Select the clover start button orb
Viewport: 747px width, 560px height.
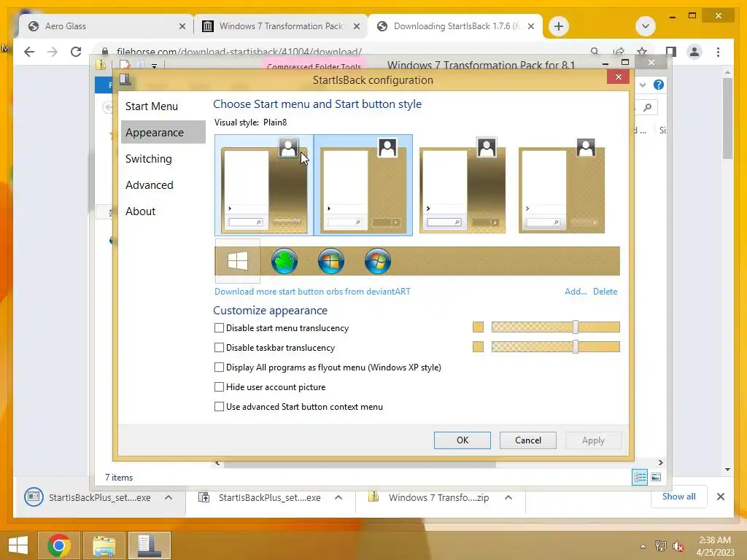(x=285, y=261)
